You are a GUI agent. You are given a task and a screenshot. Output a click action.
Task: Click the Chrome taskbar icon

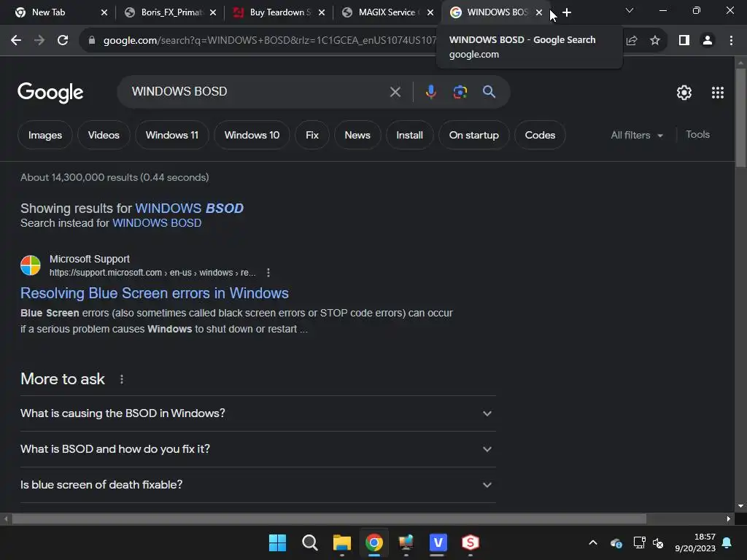[x=374, y=542]
